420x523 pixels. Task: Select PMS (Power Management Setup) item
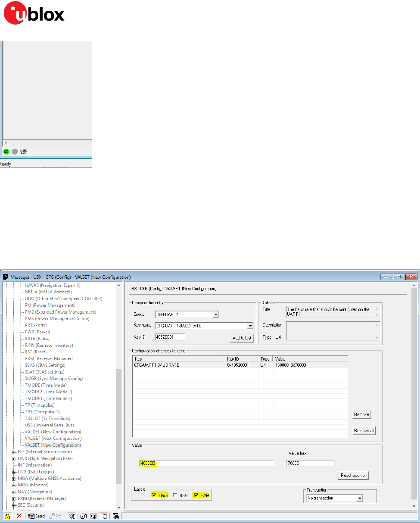(x=57, y=319)
